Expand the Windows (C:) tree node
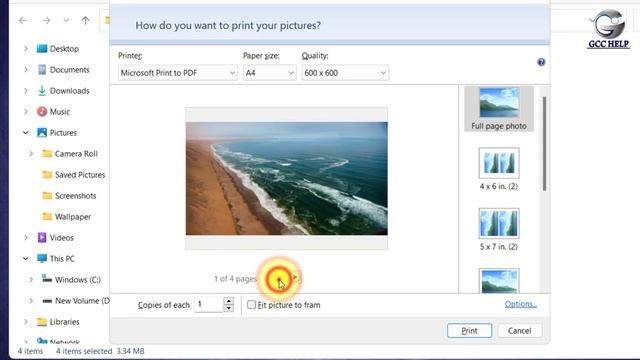Screen dimensions: 640x360 click(31, 280)
